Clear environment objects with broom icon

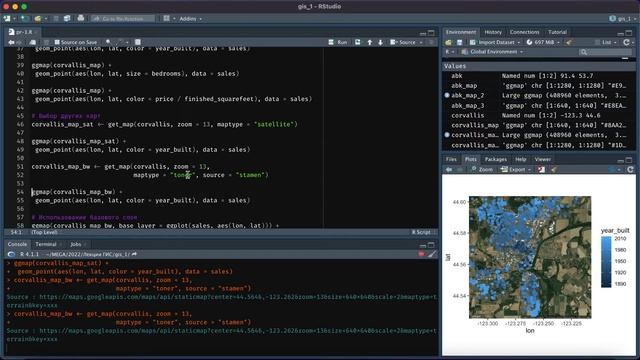(x=569, y=42)
